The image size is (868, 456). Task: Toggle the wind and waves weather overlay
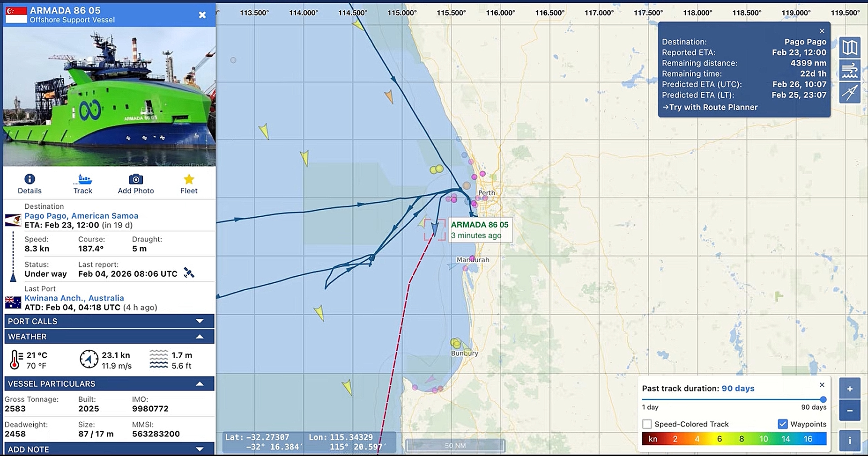click(850, 70)
